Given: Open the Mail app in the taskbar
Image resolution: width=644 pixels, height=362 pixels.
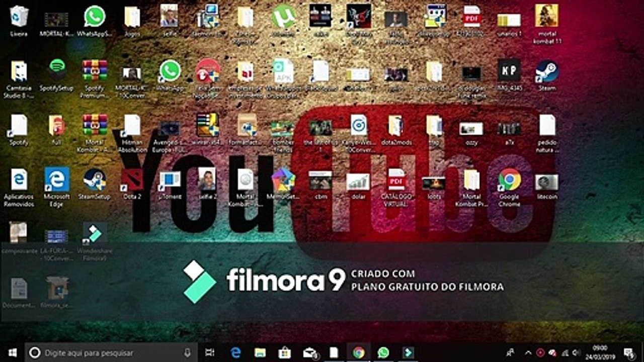Looking at the screenshot, I should click(310, 352).
